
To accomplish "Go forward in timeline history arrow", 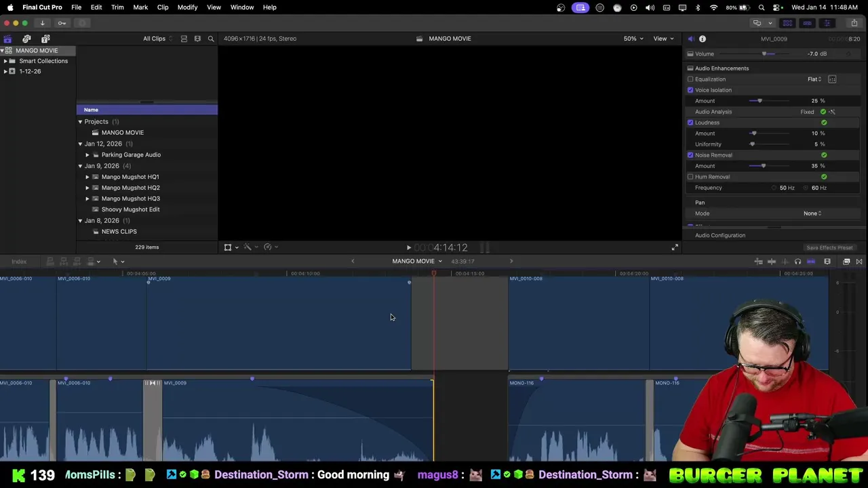I will [511, 261].
